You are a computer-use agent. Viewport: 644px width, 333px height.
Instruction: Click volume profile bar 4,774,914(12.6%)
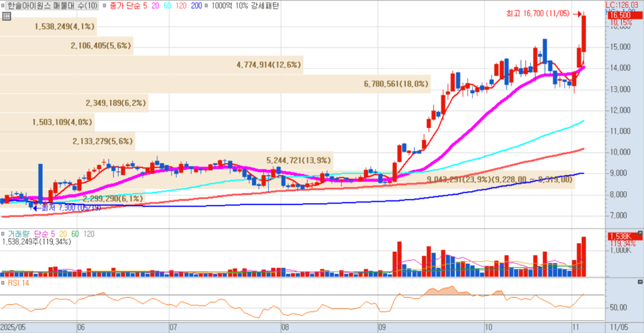[151, 65]
